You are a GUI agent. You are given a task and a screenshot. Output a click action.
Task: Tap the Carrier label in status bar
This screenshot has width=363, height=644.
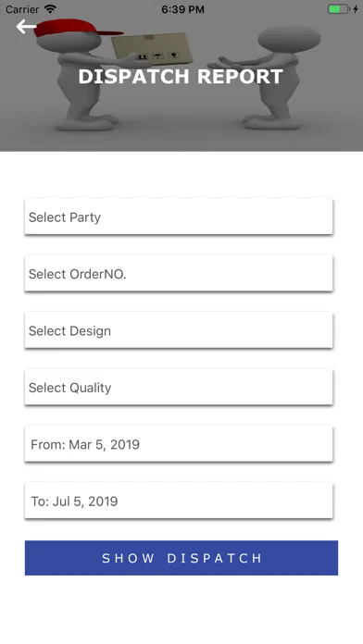tap(22, 9)
